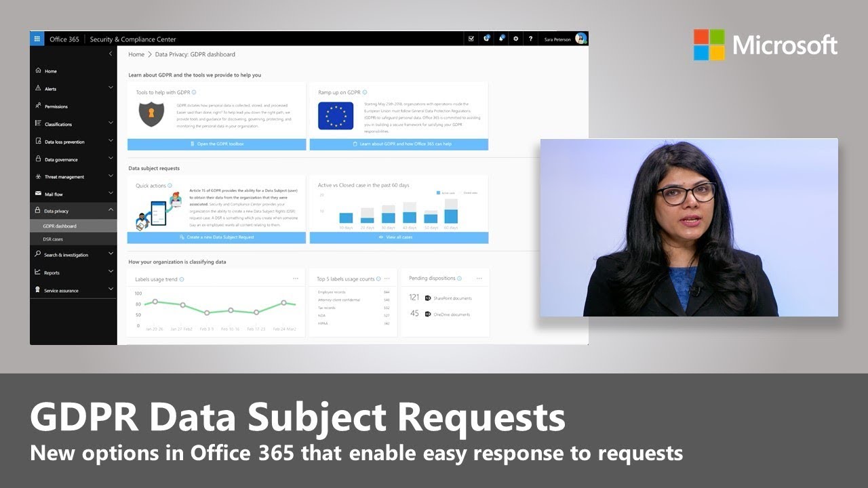Click the View all cases button

399,238
